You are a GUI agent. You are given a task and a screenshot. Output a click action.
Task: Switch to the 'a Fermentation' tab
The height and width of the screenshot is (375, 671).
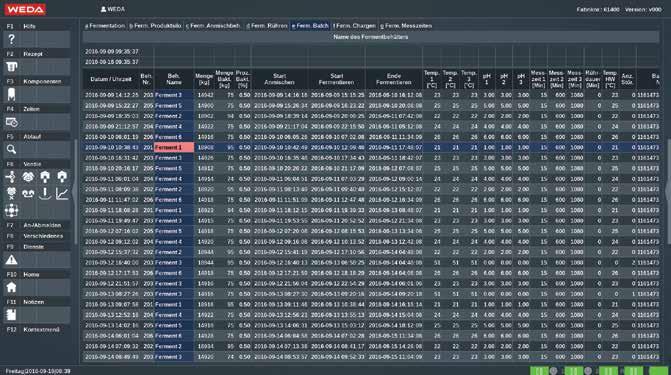(105, 26)
